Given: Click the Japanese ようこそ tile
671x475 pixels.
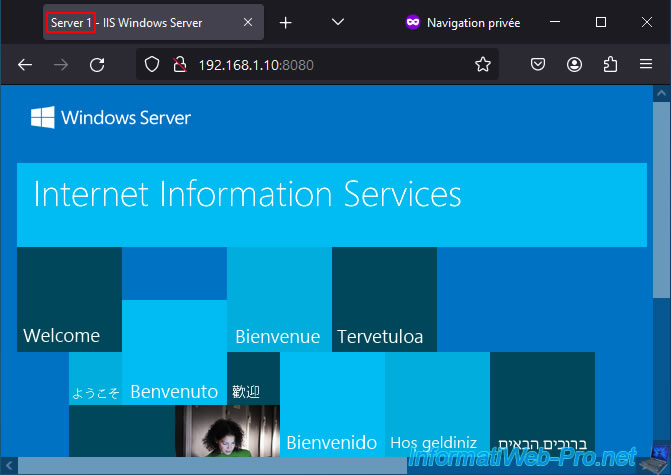Looking at the screenshot, I should [95, 378].
